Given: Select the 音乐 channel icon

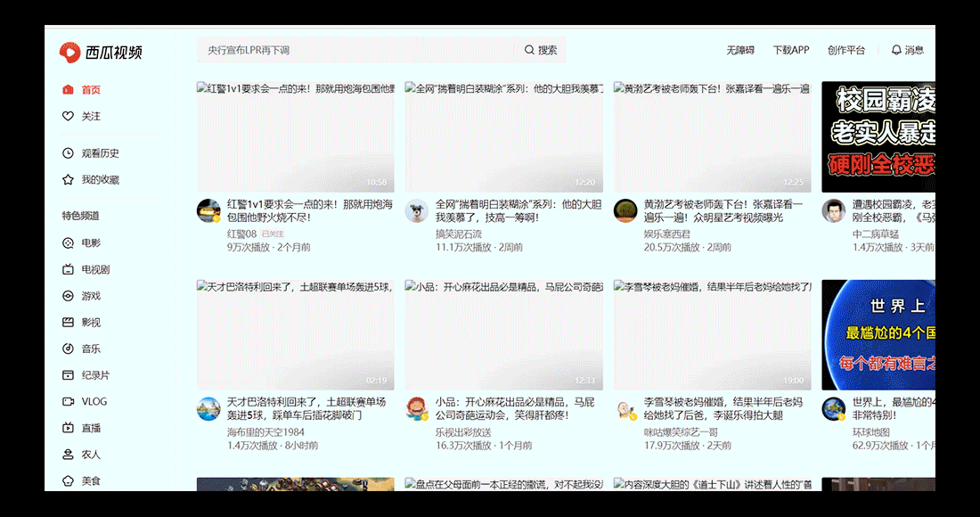Looking at the screenshot, I should pos(68,349).
